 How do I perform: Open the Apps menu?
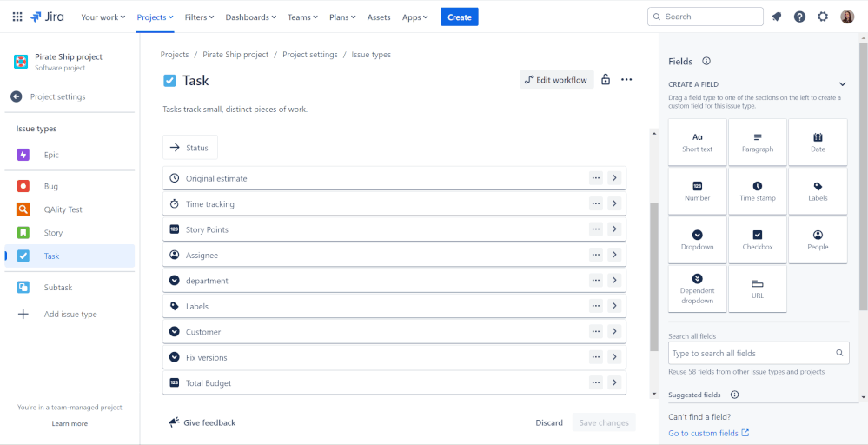point(415,17)
